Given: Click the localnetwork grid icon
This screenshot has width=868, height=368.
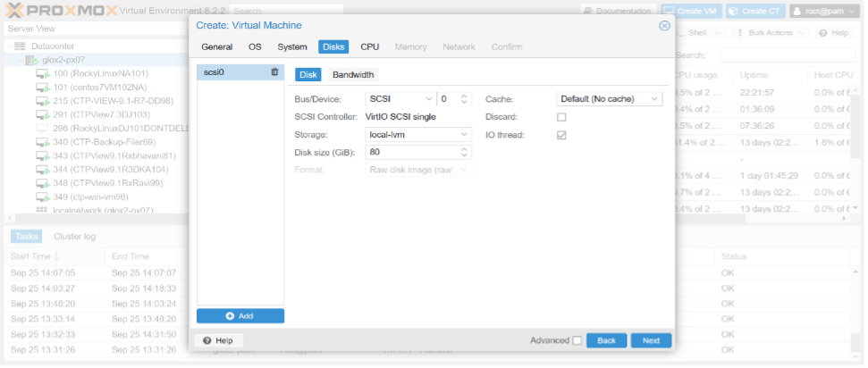Looking at the screenshot, I should tap(41, 210).
